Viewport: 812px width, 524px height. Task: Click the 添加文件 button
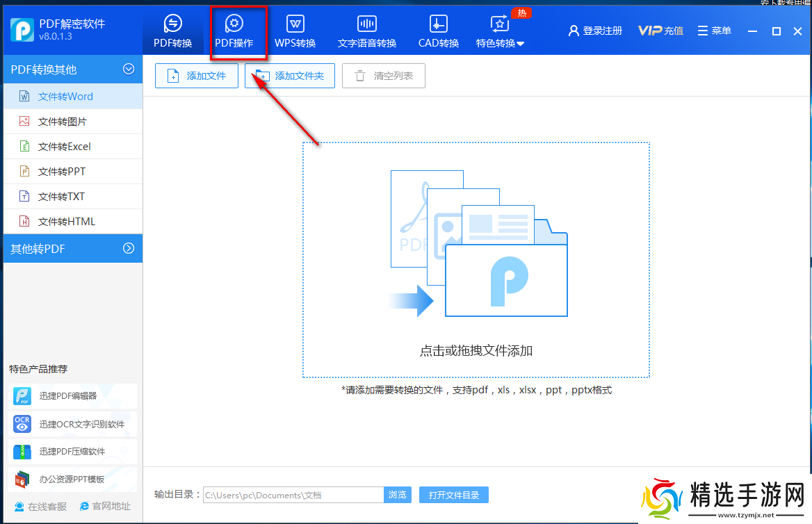(x=196, y=76)
